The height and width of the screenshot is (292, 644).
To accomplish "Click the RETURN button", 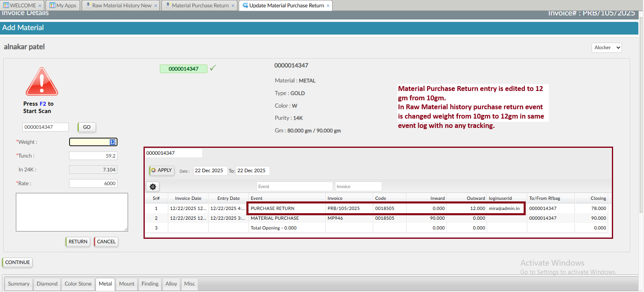I will click(78, 242).
